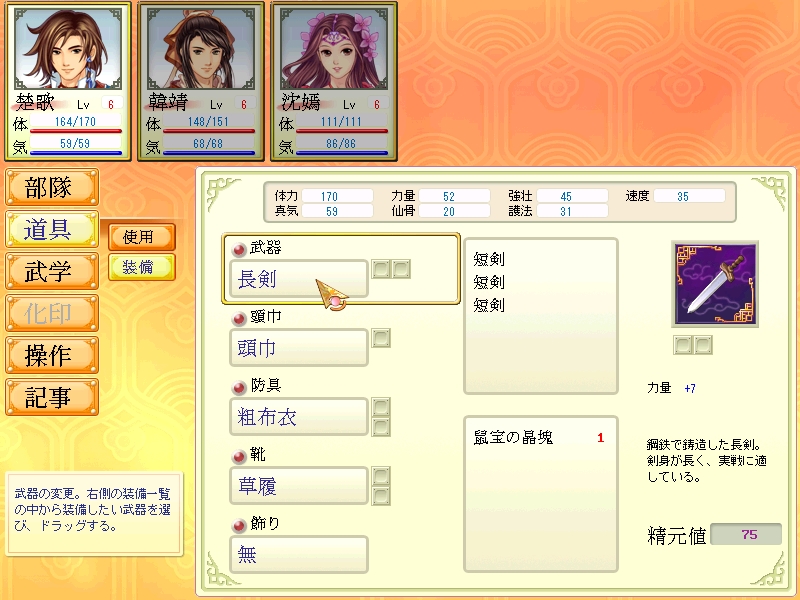800x600 pixels.
Task: Open the 操作 menu
Action: pos(52,355)
